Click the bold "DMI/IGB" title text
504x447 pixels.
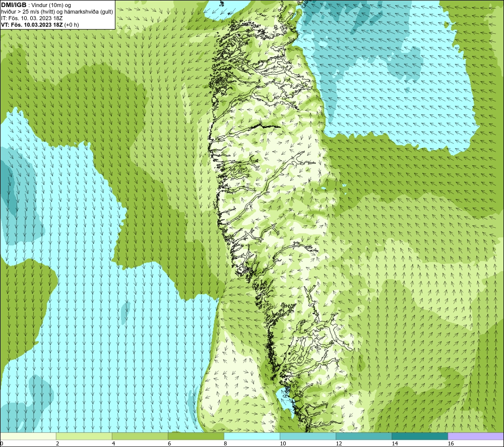point(14,5)
